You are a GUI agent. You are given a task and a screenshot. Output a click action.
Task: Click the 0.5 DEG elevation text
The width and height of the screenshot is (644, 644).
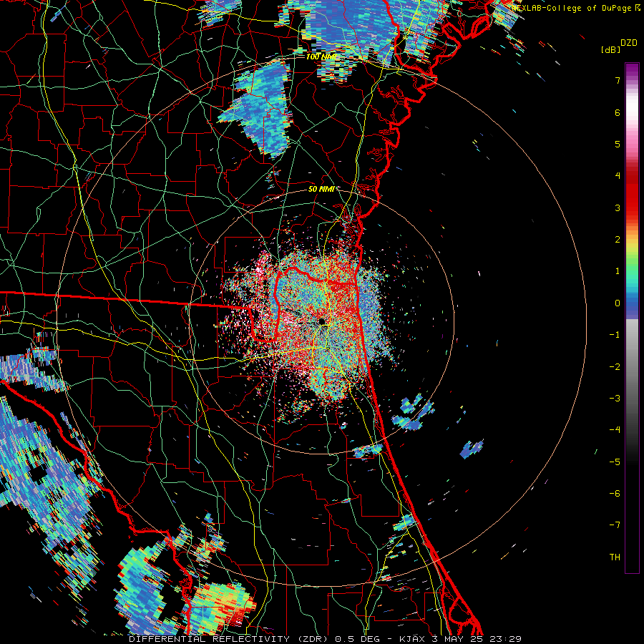(358, 639)
